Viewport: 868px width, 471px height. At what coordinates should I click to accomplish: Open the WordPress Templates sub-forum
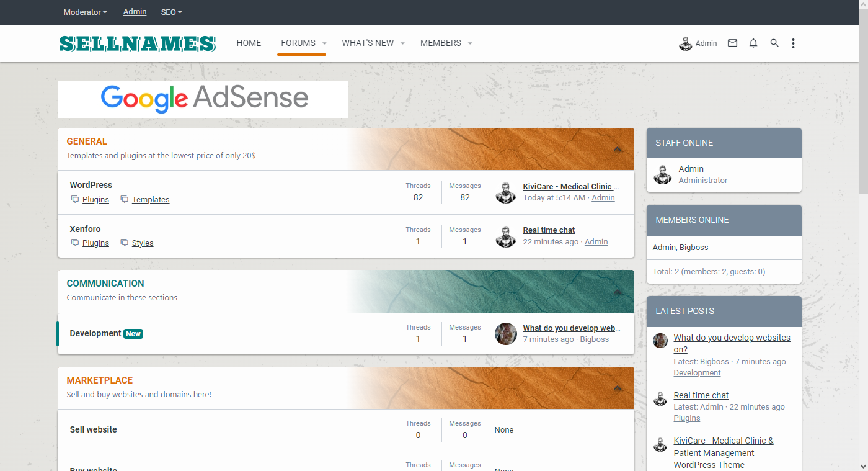tap(151, 200)
